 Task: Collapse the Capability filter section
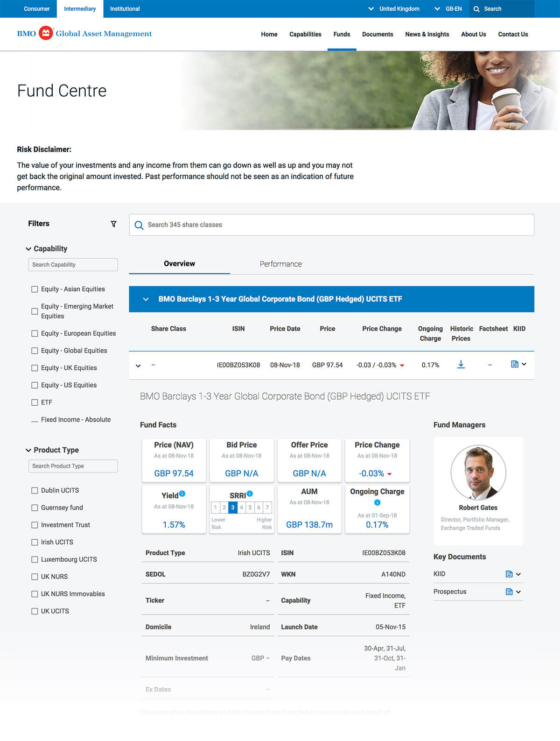point(28,249)
